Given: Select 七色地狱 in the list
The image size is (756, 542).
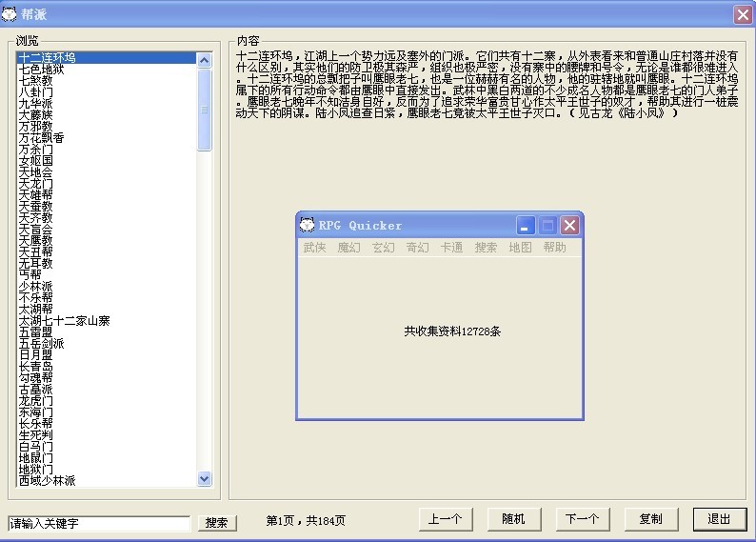Looking at the screenshot, I should point(107,69).
